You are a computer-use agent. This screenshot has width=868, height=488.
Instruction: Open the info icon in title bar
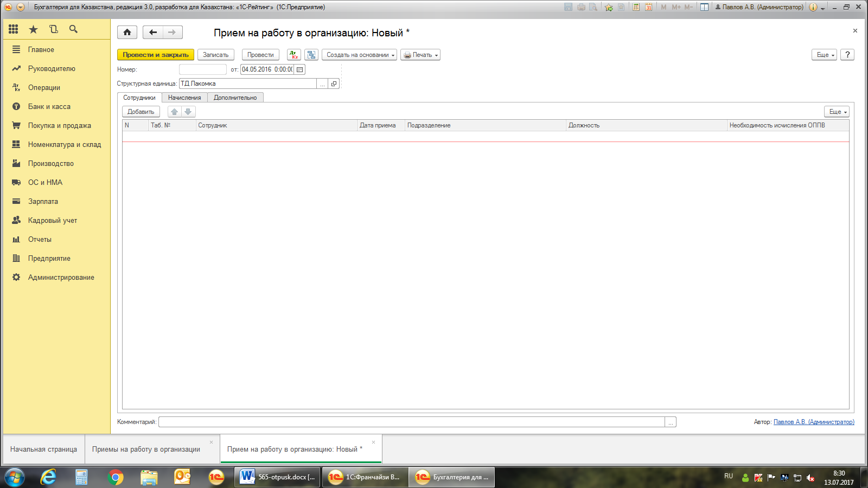click(813, 7)
